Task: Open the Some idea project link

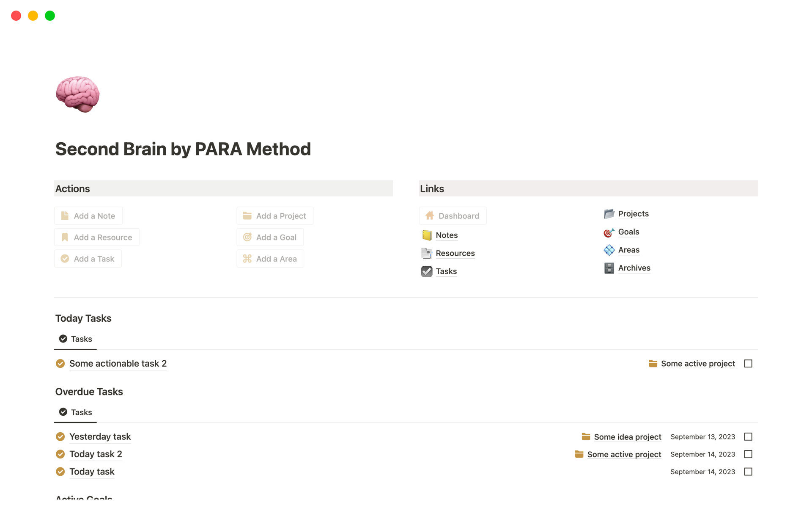Action: coord(627,437)
